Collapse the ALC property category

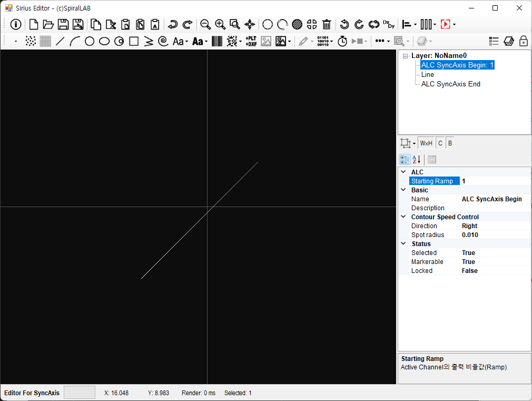(403, 172)
